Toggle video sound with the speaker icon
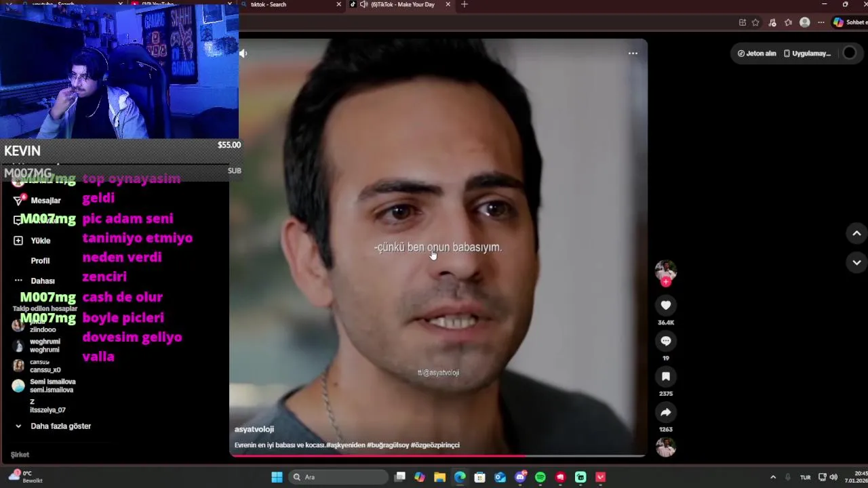 point(243,54)
